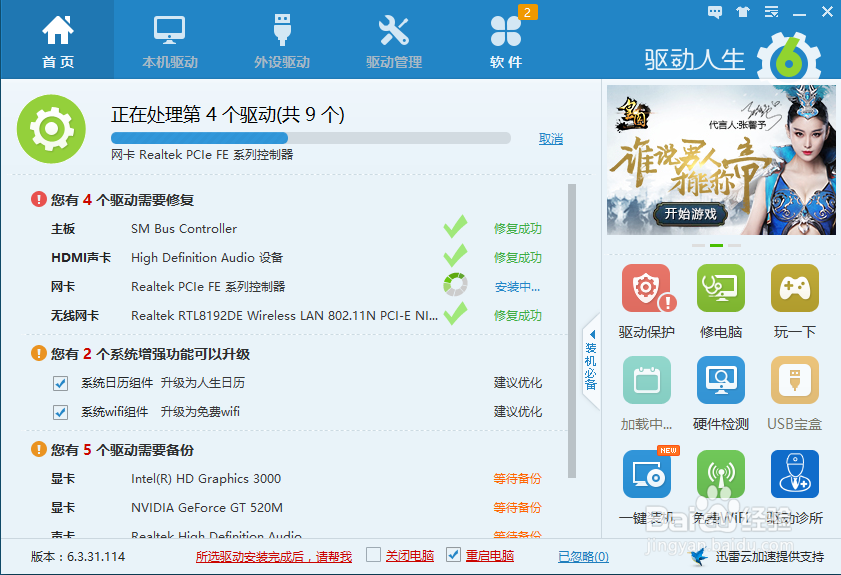The height and width of the screenshot is (575, 841).
Task: Click the vertical scrollbar of driver list
Action: [x=572, y=330]
